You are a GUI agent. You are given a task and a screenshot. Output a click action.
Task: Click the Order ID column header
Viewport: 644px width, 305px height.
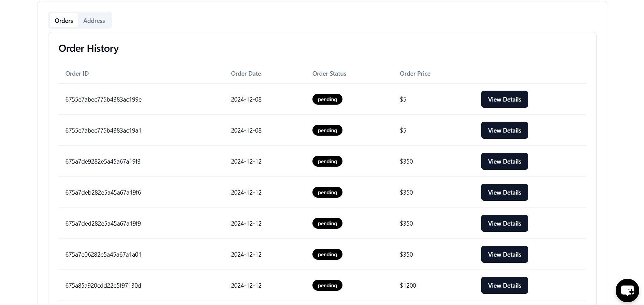77,74
